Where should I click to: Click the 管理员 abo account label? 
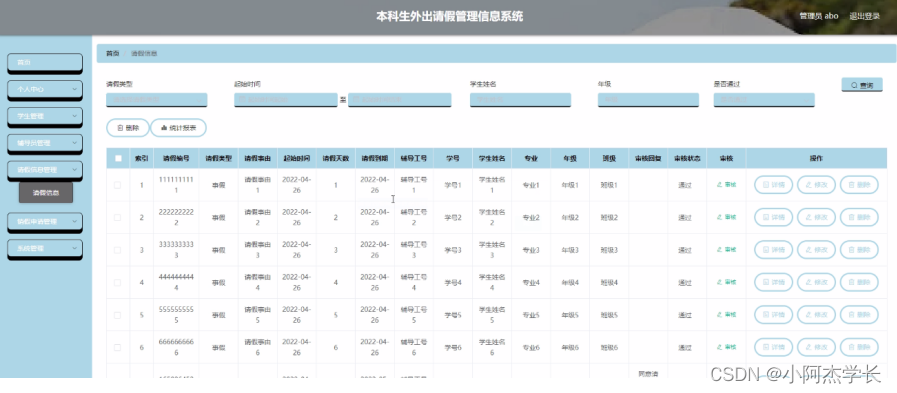click(819, 16)
